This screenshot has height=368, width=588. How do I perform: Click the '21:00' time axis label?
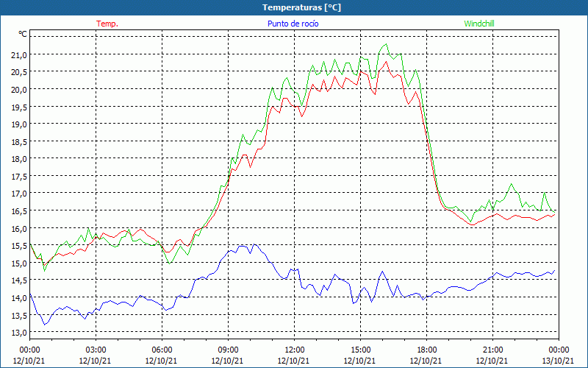coord(492,350)
